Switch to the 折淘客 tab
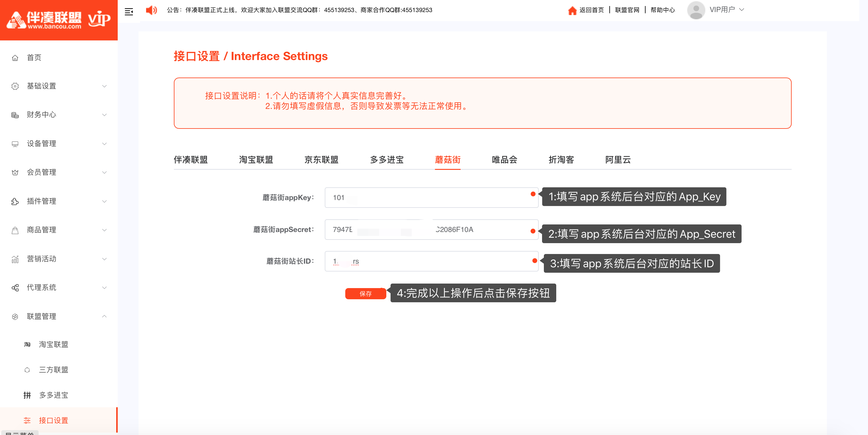 coord(561,160)
